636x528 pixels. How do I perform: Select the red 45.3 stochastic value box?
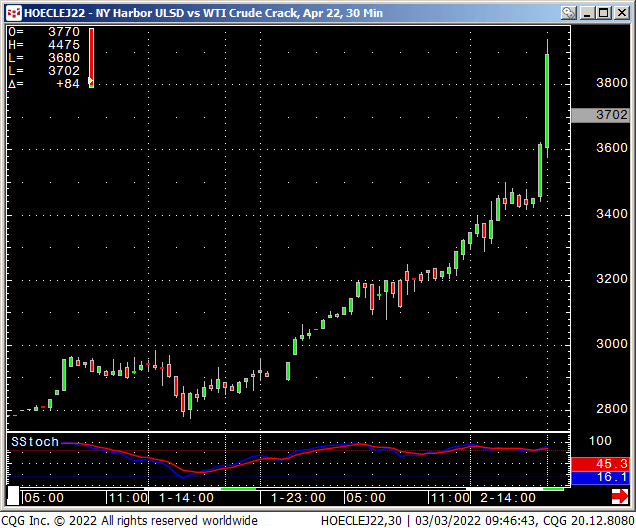coord(599,464)
